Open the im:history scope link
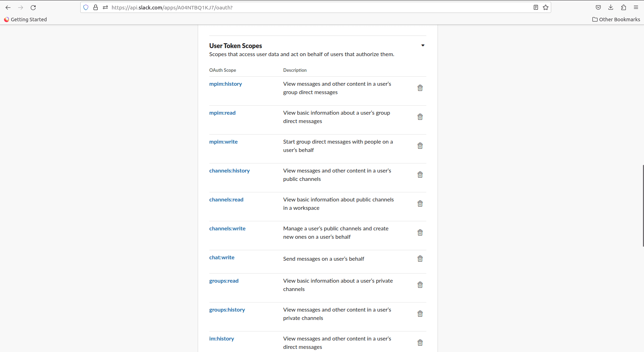Screen dimensions: 644x352 (222, 339)
